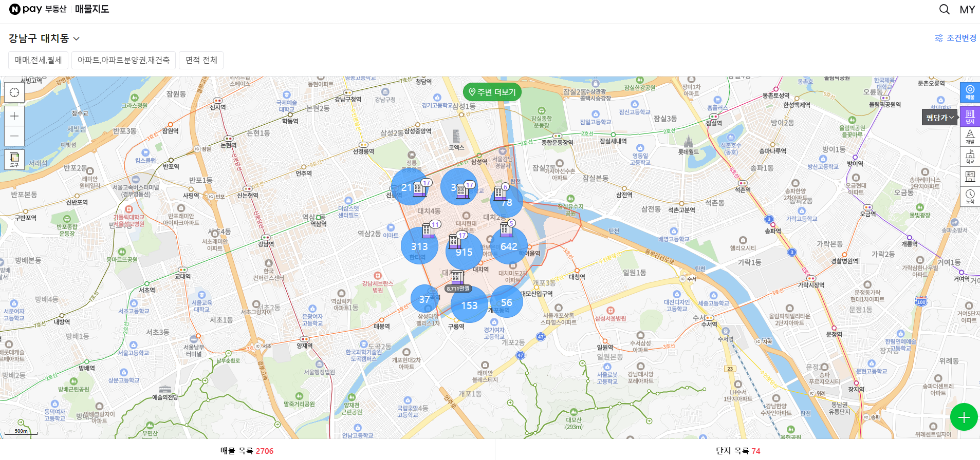This screenshot has height=460, width=980.
Task: Click the 대치현대 아파트 map marker
Action: point(466,216)
